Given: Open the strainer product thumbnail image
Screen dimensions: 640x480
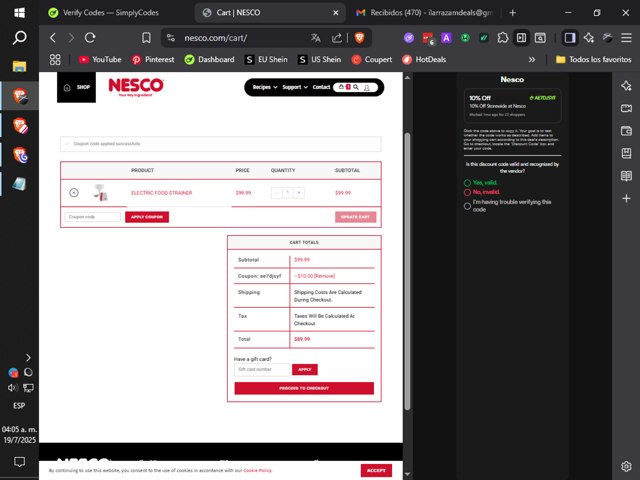Looking at the screenshot, I should click(x=100, y=192).
